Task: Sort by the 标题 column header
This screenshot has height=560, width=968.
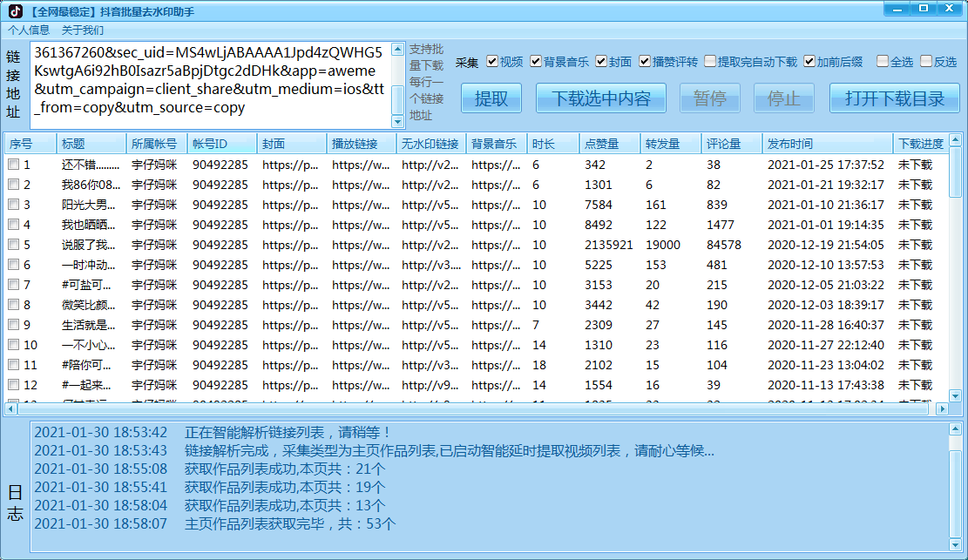Action: click(91, 144)
